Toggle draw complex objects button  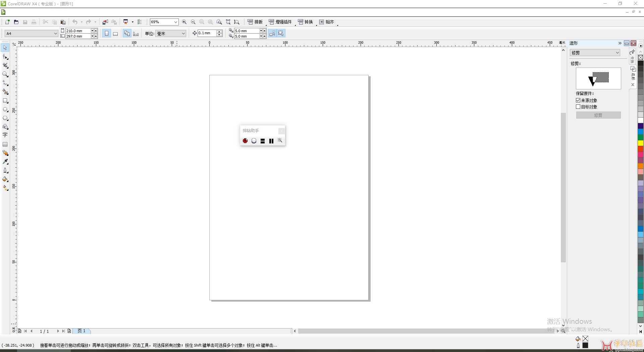(281, 33)
